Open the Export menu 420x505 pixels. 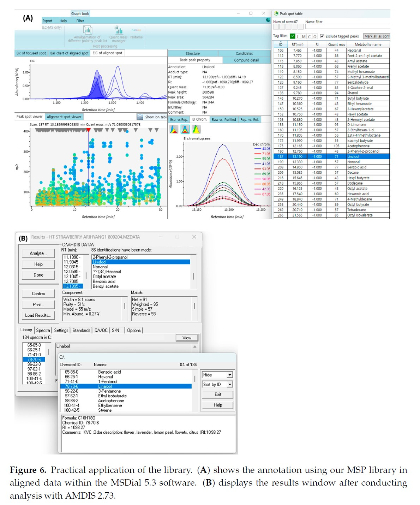tap(47, 21)
